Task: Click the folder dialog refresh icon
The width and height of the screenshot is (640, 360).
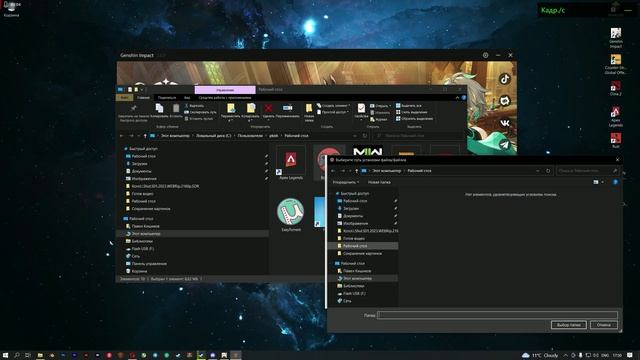Action: point(548,171)
